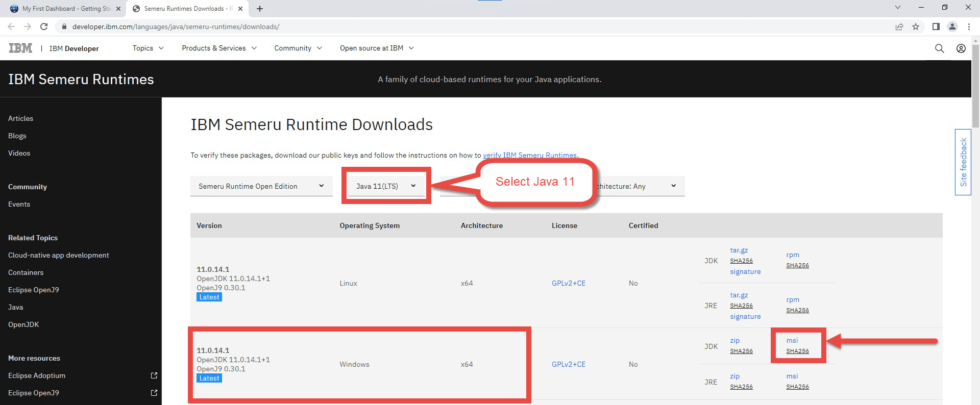Download Linux JDK tar.gz
Viewport: 980px width, 405px height.
739,250
